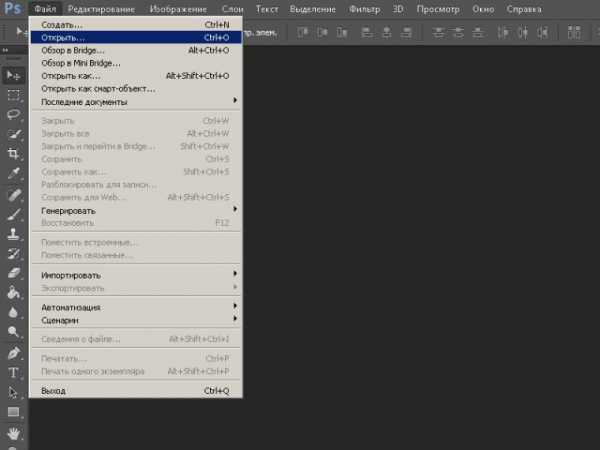Select the History Brush tool
Screen dimensions: 600x450
[13, 253]
